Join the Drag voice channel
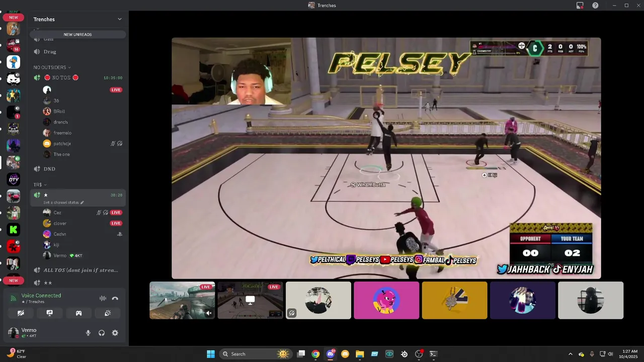 78,51
